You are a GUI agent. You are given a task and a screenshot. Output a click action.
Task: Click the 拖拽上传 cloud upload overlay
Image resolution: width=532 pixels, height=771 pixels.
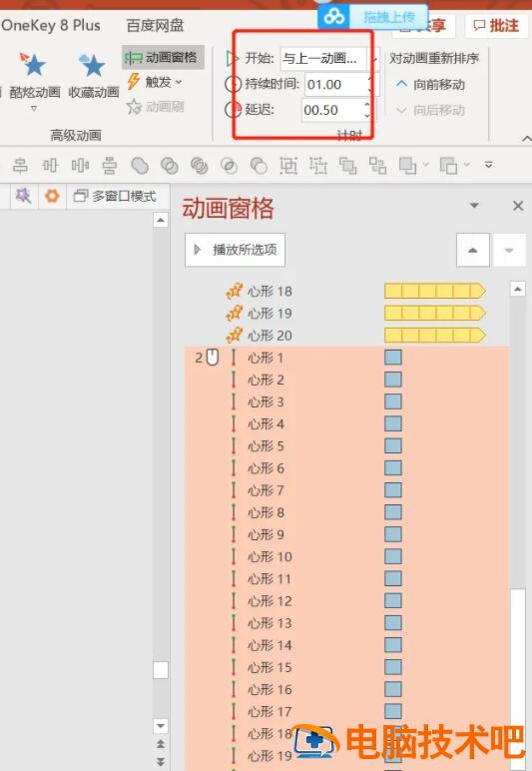(373, 17)
